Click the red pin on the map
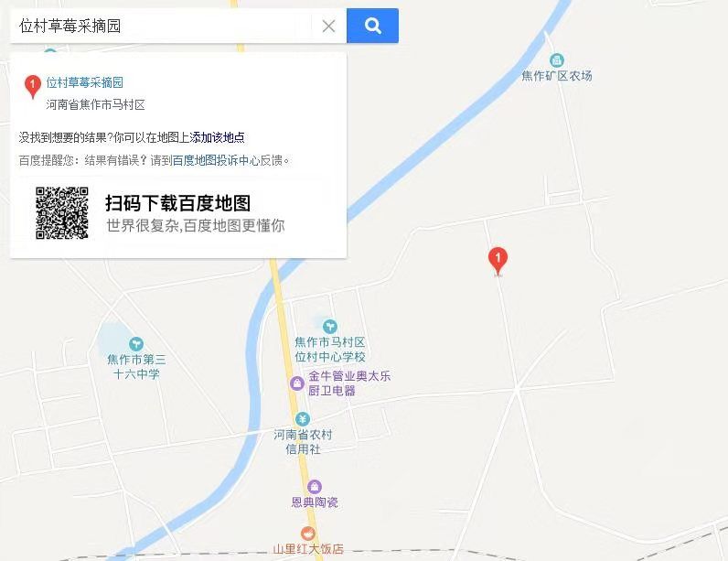The width and height of the screenshot is (728, 561). click(x=498, y=260)
